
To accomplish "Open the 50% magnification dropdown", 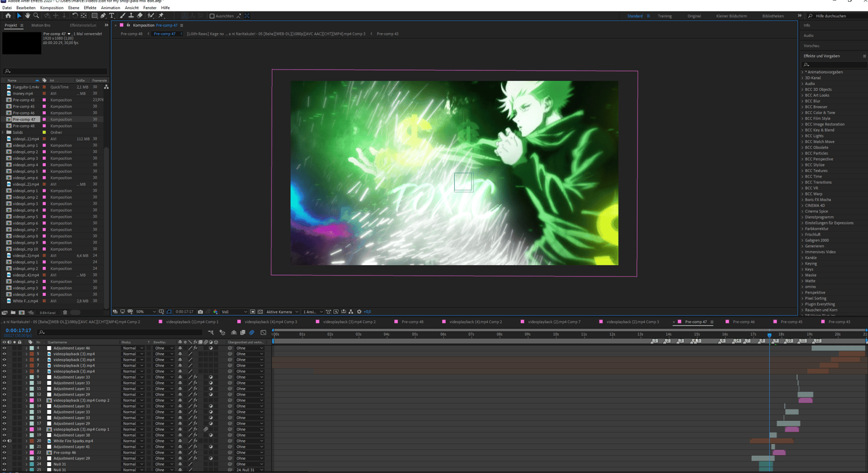I will coord(145,311).
